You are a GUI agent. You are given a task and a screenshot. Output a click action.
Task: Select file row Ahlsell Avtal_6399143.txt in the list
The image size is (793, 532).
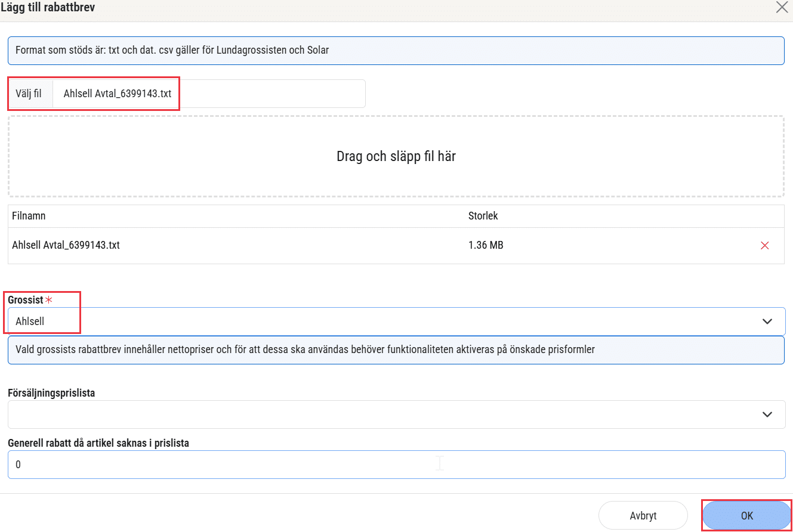tap(396, 245)
